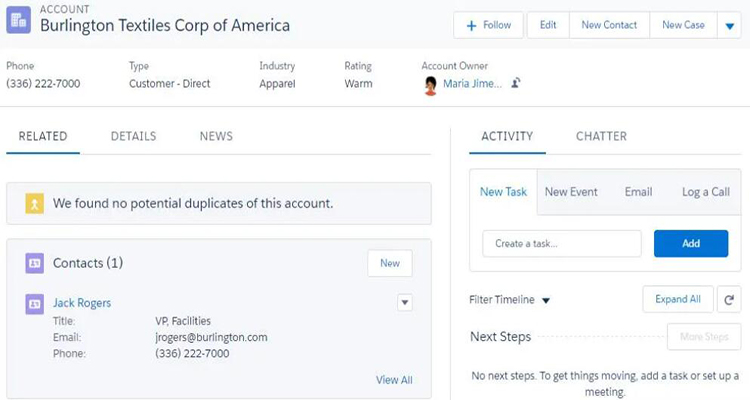Click the More Steps button

pyautogui.click(x=704, y=337)
